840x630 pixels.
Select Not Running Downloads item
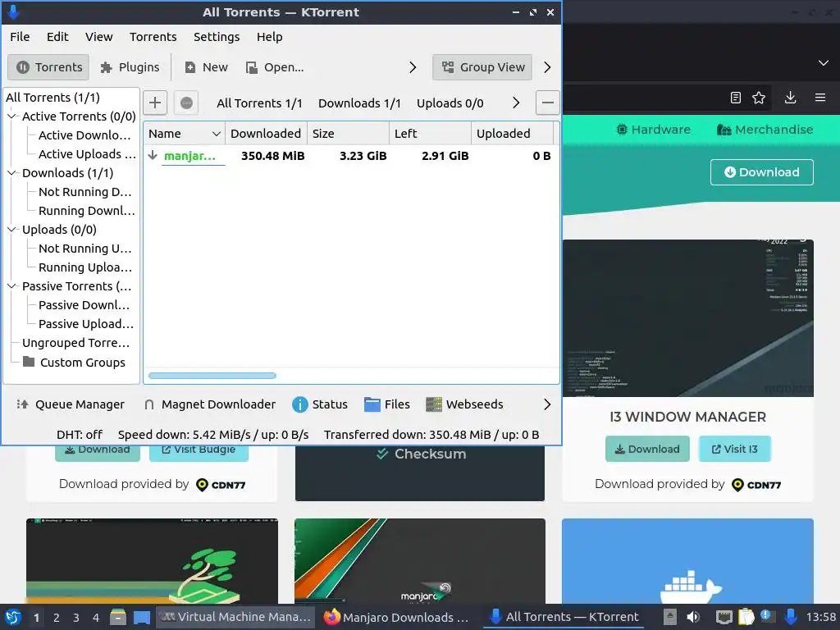point(84,192)
